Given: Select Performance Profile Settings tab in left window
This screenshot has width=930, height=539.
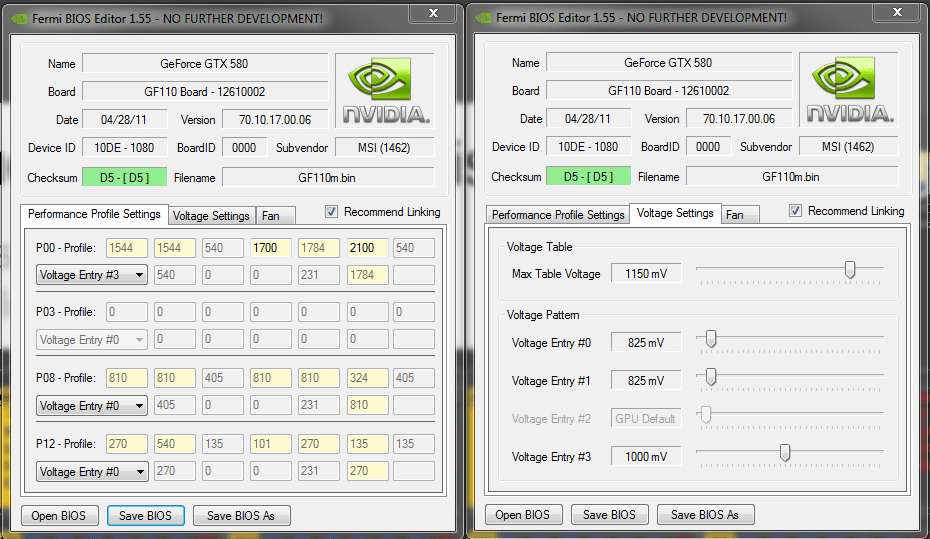Looking at the screenshot, I should (x=94, y=214).
